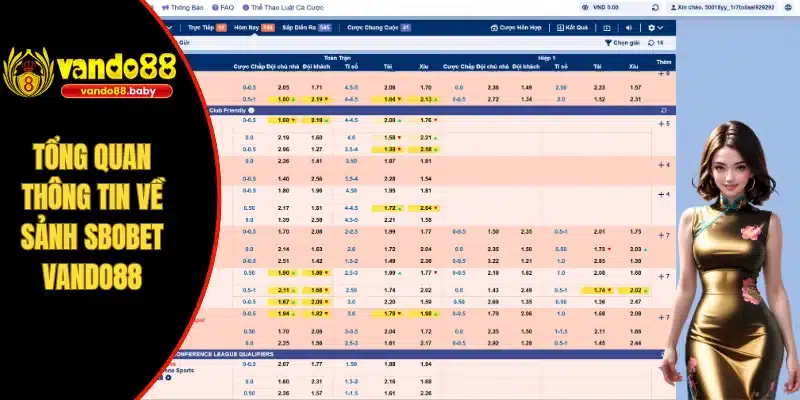Select highlighted odds 2.58 in Xỉu column
800x400 pixels.
(424, 149)
